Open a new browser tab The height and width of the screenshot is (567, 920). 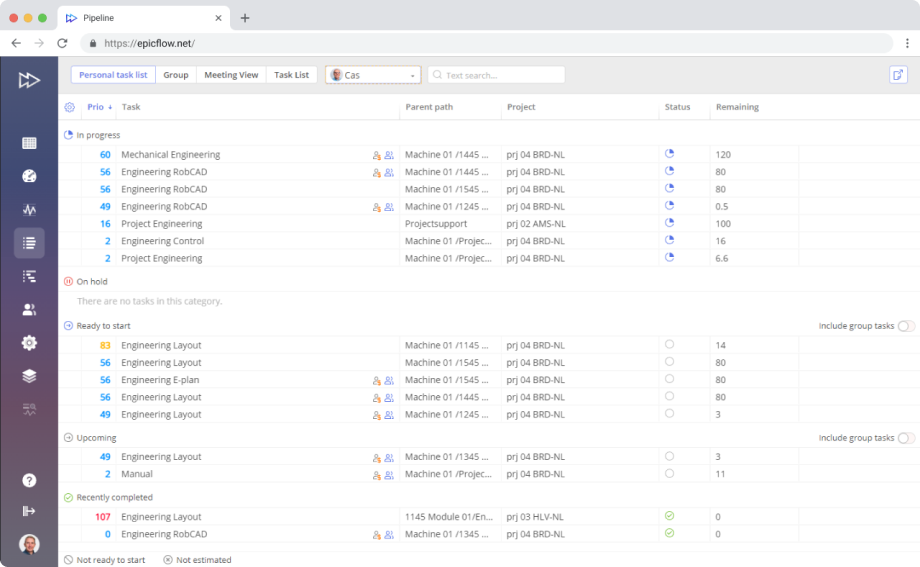tap(245, 18)
